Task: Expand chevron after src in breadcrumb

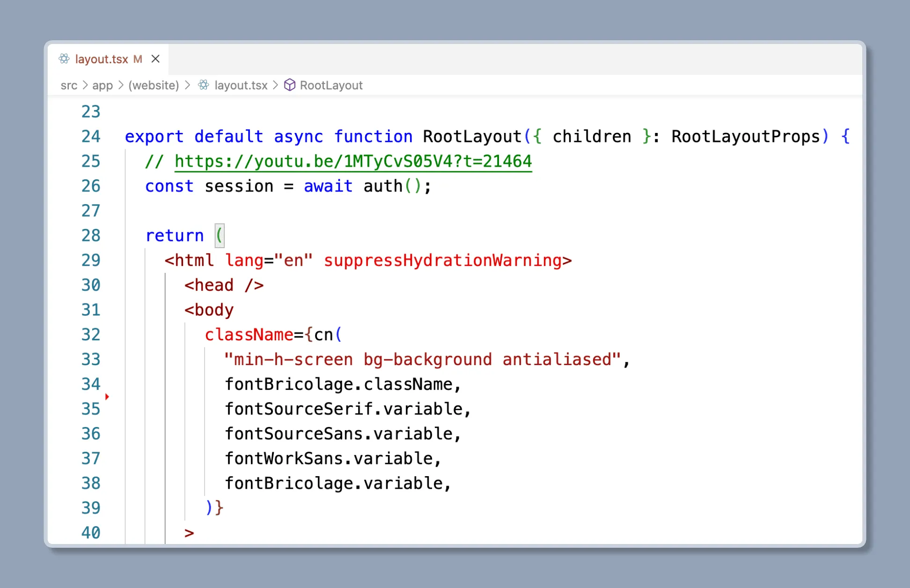Action: click(85, 85)
